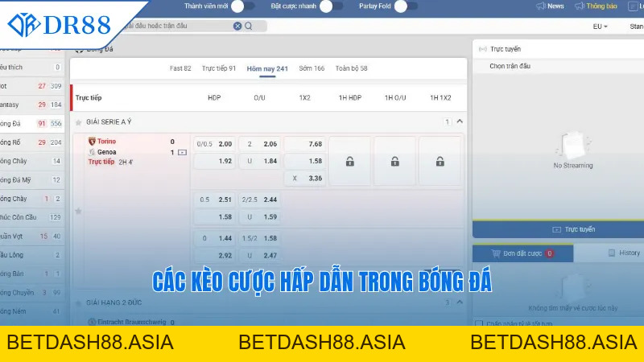Enable the Parlay Fold switch
This screenshot has height=362, width=644.
406,6
